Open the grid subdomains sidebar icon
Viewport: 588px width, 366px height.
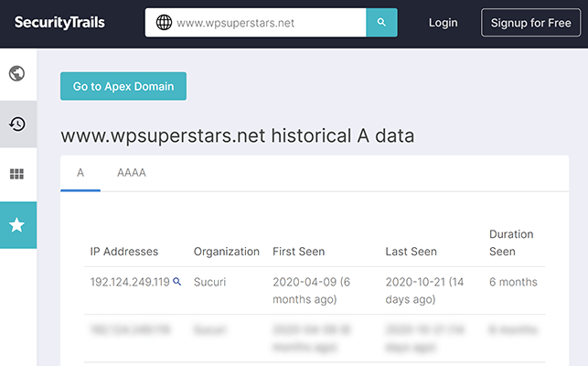click(16, 174)
